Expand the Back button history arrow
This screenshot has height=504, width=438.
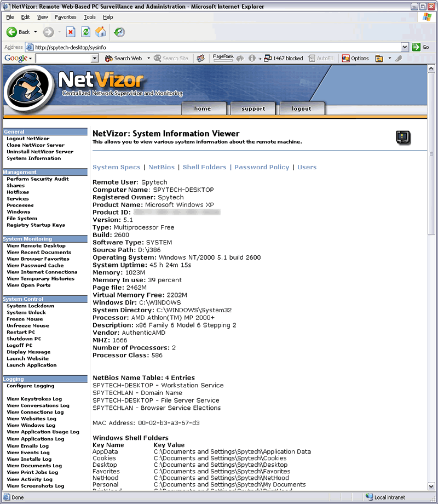coord(36,32)
